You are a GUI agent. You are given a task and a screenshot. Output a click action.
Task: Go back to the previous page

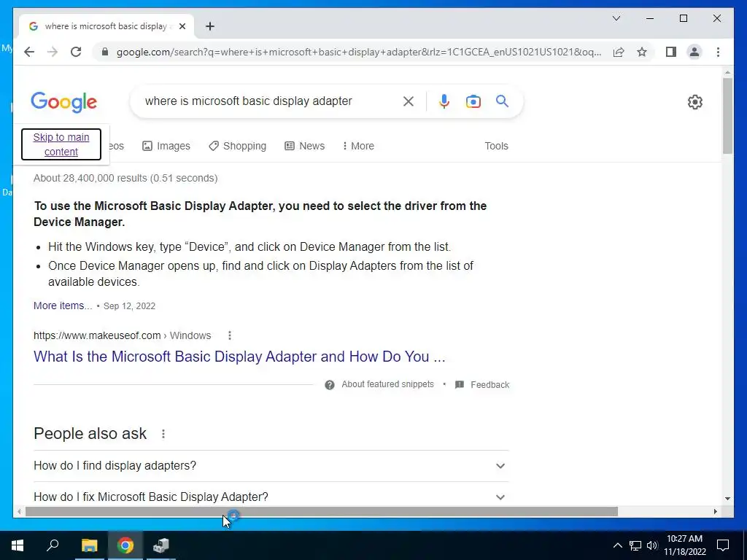point(29,52)
